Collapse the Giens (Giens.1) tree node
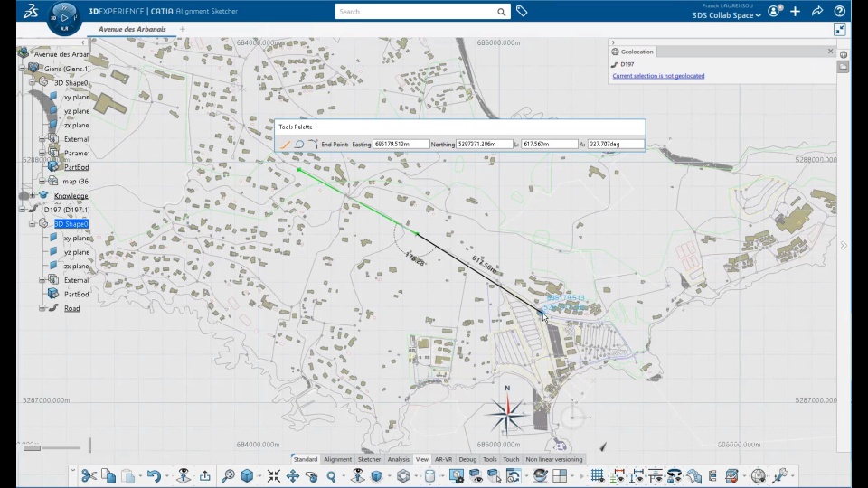The height and width of the screenshot is (488, 868). 22,68
